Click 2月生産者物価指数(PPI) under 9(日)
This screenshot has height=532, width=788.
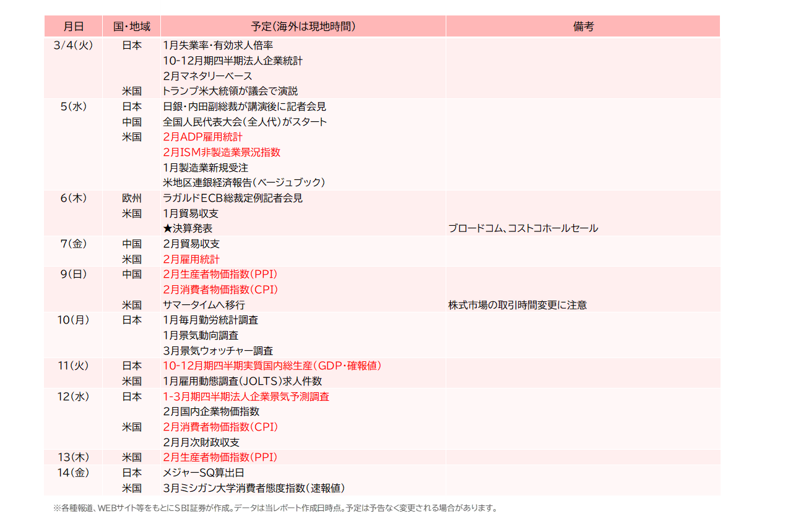point(220,274)
